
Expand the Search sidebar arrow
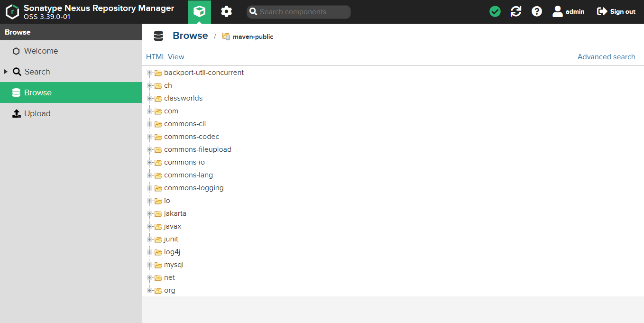6,72
